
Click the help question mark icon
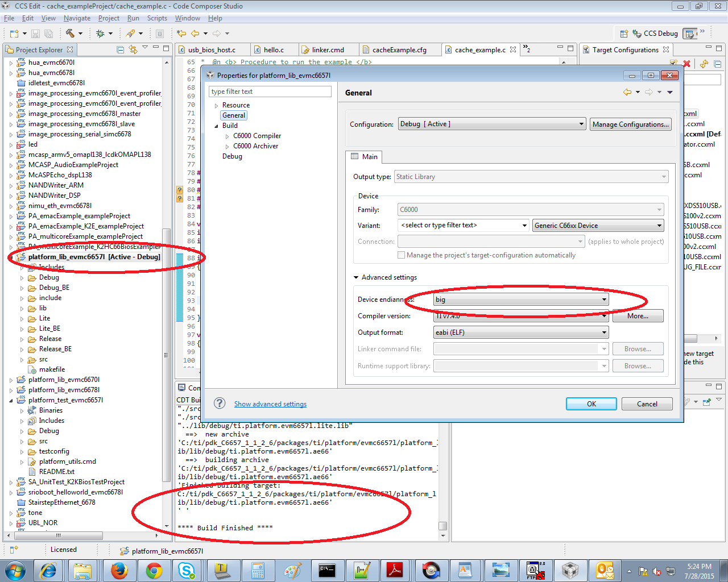click(x=220, y=403)
